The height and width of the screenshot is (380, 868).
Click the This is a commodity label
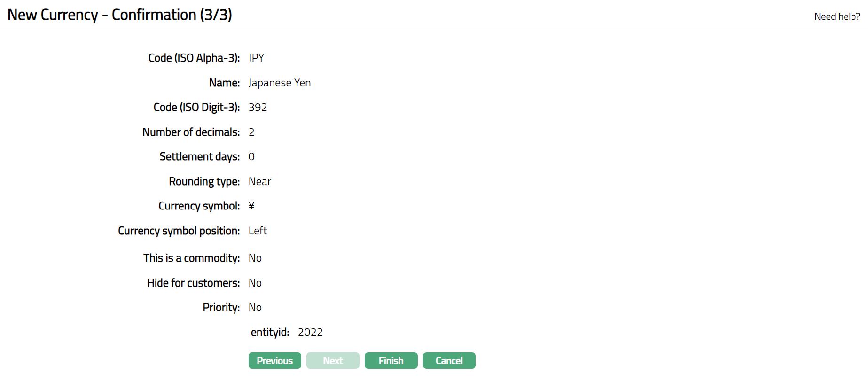pyautogui.click(x=191, y=258)
